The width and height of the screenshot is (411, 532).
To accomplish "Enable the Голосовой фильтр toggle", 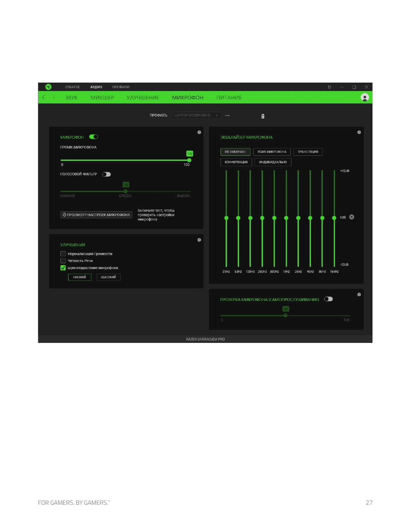I will [x=106, y=174].
